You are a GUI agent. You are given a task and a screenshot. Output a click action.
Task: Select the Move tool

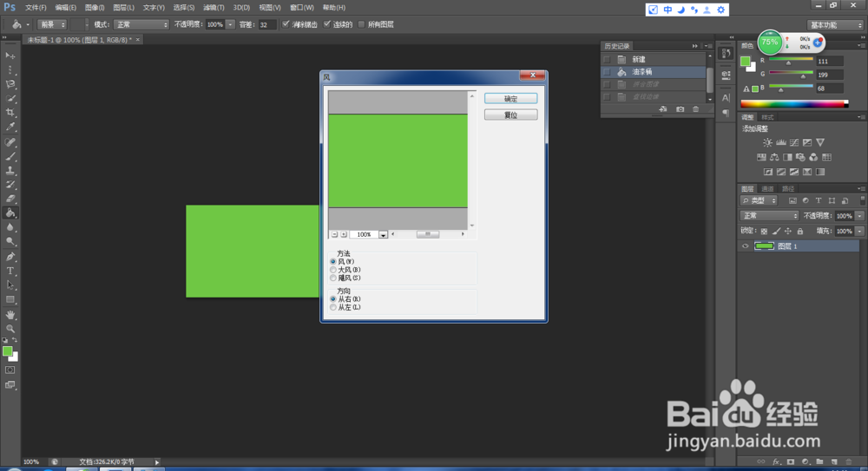pos(10,56)
